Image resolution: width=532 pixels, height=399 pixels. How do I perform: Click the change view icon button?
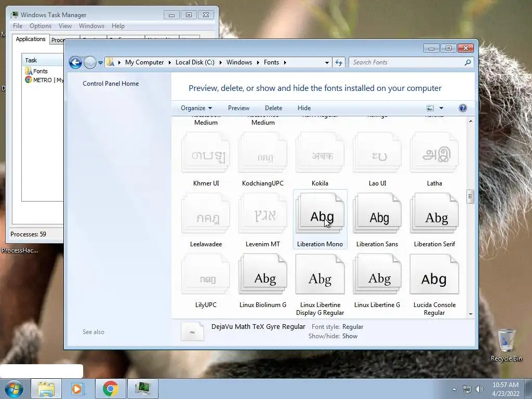(430, 108)
